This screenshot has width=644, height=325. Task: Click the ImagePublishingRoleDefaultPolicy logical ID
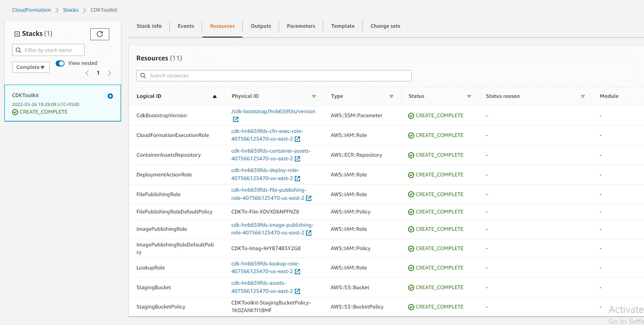click(175, 248)
